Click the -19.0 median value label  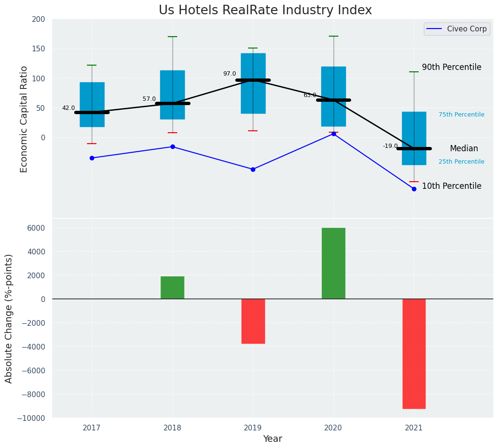[x=390, y=146]
